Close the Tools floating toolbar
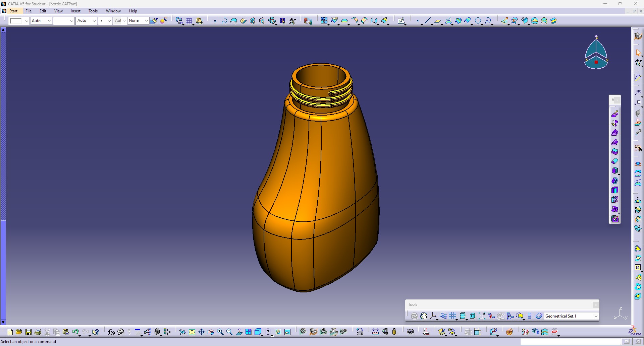This screenshot has width=644, height=346. (595, 304)
